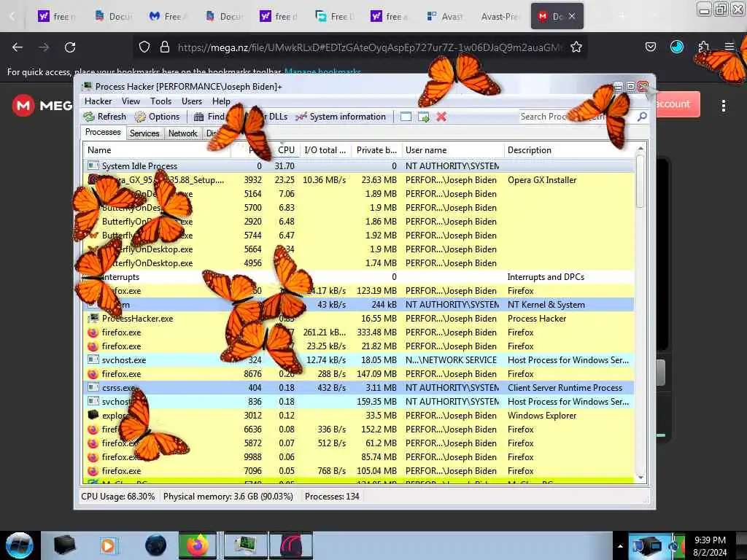The image size is (747, 560).
Task: Click the process list scroll-up arrow
Action: [x=640, y=149]
